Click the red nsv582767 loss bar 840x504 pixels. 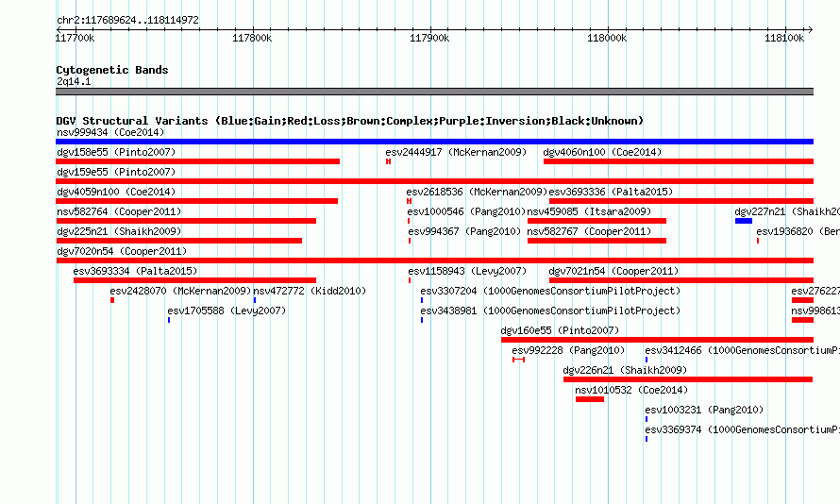[596, 241]
